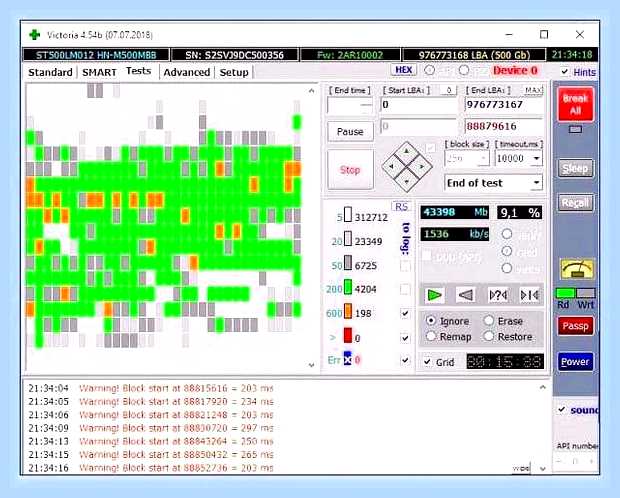
Task: Toggle log checkbox for red blocks
Action: [x=405, y=338]
